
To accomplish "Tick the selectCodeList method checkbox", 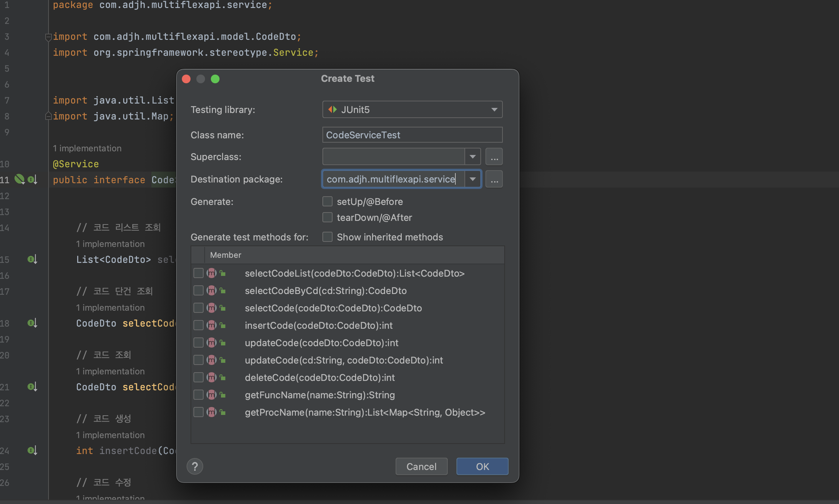I will pos(199,273).
